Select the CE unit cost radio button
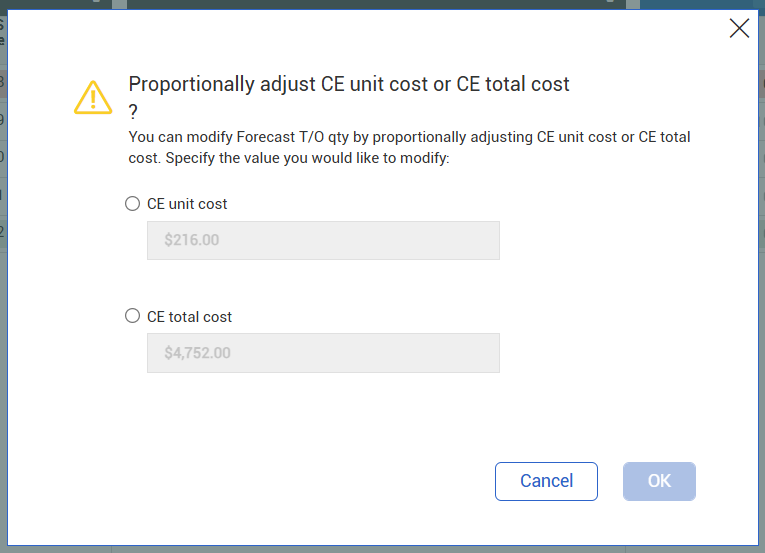Image resolution: width=765 pixels, height=553 pixels. [132, 204]
